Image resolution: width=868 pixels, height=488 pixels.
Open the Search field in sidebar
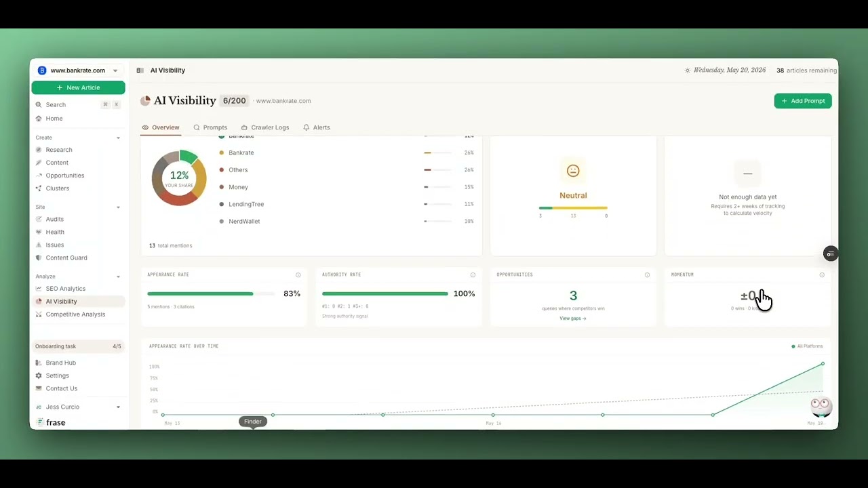[78, 105]
